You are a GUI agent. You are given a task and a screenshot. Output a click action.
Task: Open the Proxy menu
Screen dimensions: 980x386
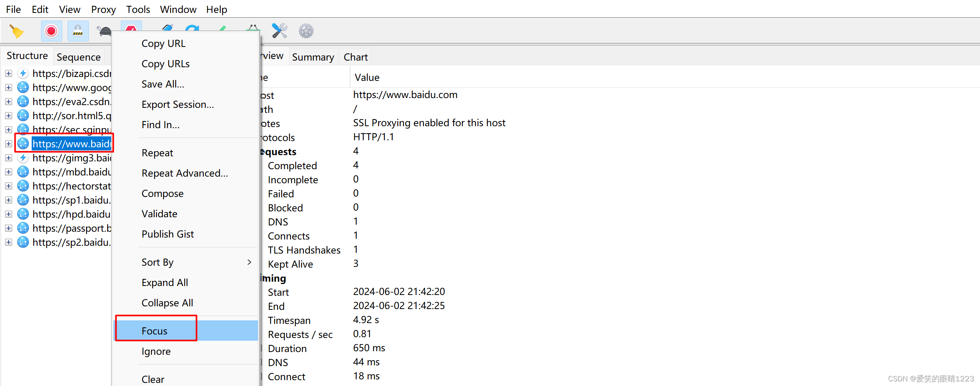point(103,9)
